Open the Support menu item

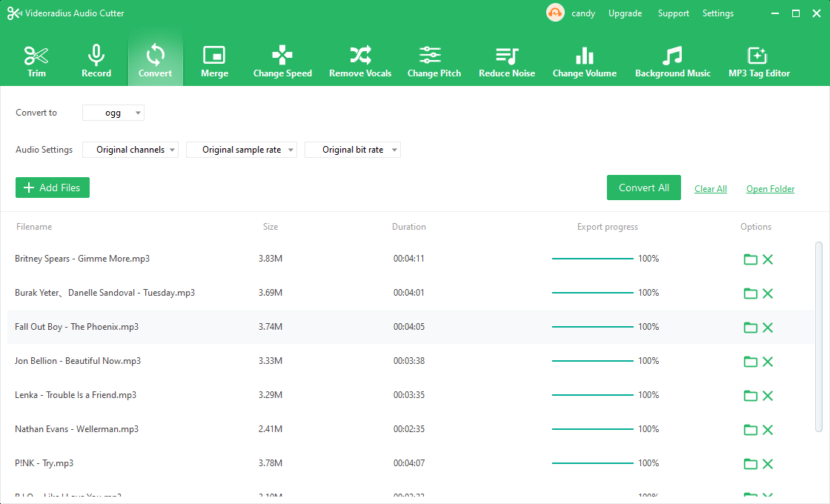pos(674,13)
